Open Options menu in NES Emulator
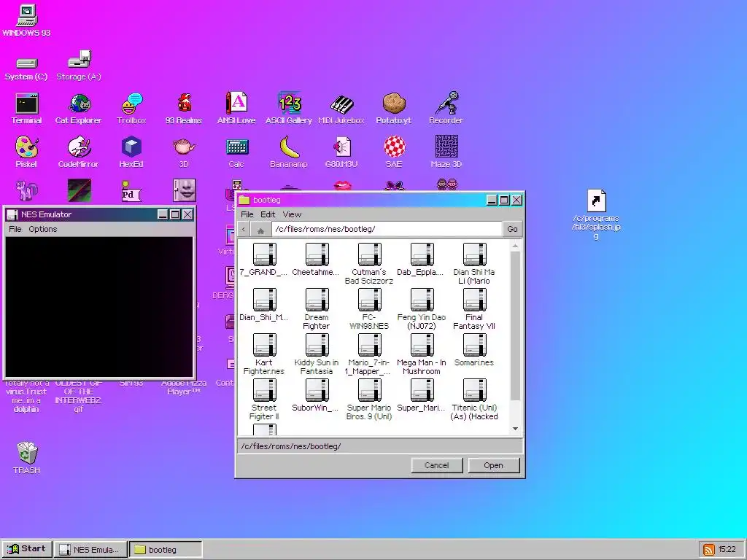747x560 pixels. click(x=43, y=229)
